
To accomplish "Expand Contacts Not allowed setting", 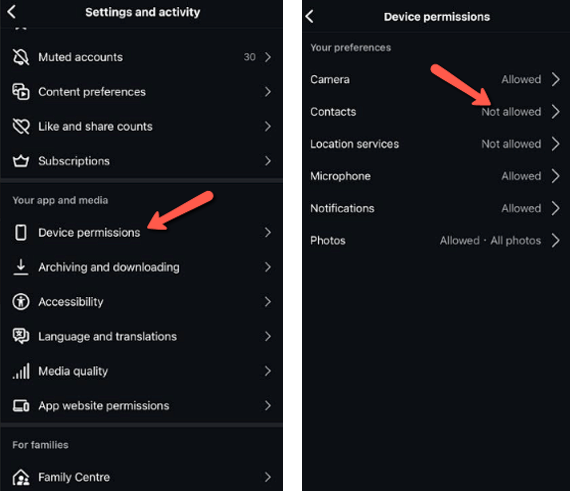I will click(x=436, y=112).
